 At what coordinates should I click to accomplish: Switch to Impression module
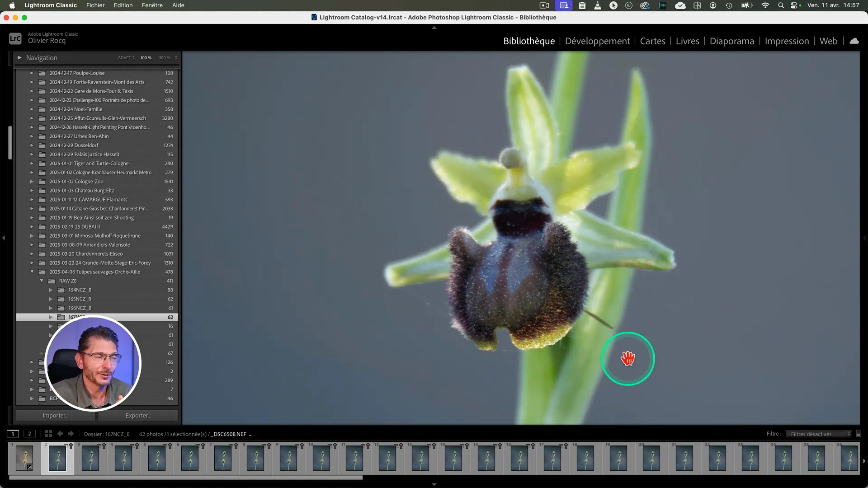point(787,41)
